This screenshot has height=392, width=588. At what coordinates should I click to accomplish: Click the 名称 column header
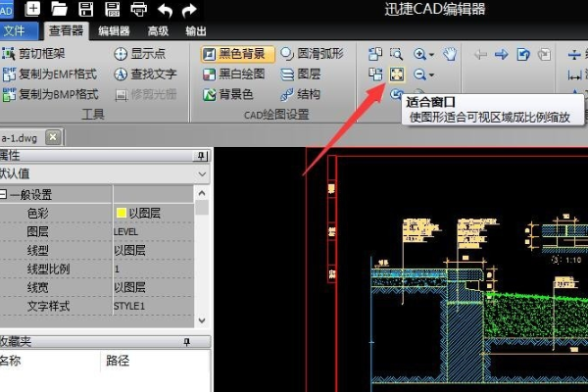coord(10,361)
